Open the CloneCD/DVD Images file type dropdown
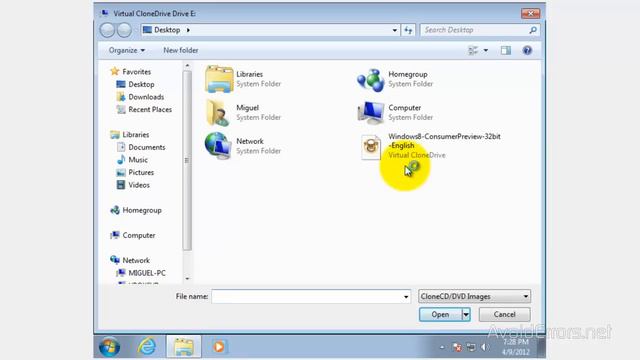640x360 pixels. coord(474,296)
